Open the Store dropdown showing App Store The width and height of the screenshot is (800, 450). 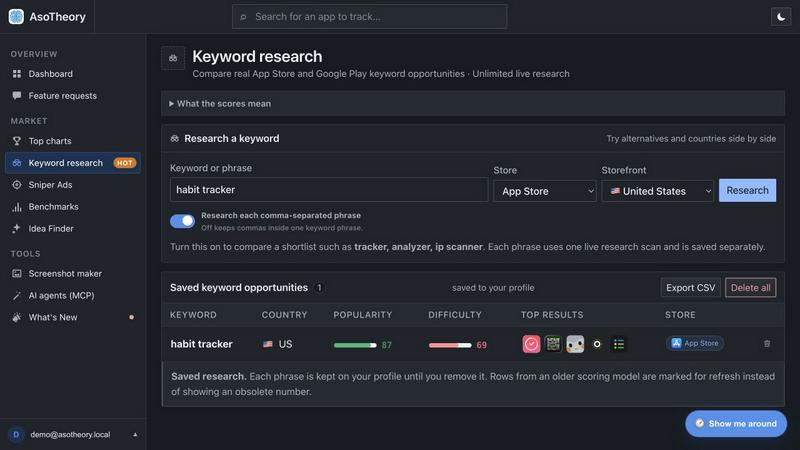coord(544,191)
